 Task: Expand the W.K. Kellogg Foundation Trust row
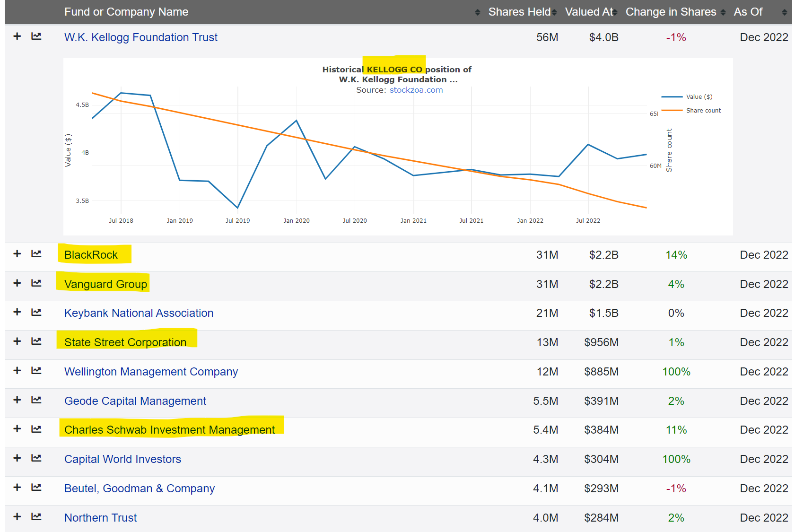[x=17, y=36]
